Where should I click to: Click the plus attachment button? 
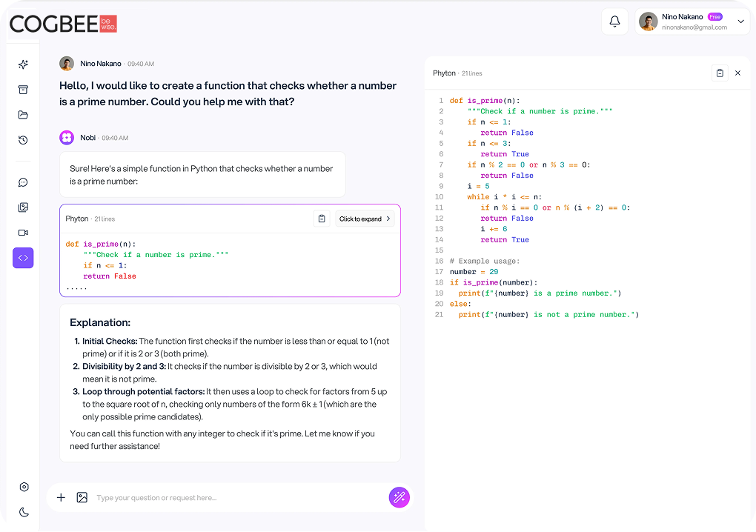coord(61,497)
